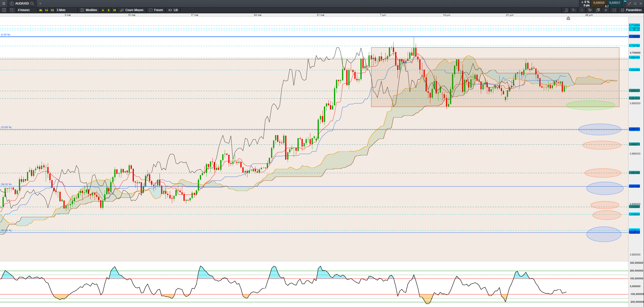Click the 0,681979 price level label
The width and height of the screenshot is (644, 307).
click(634, 98)
